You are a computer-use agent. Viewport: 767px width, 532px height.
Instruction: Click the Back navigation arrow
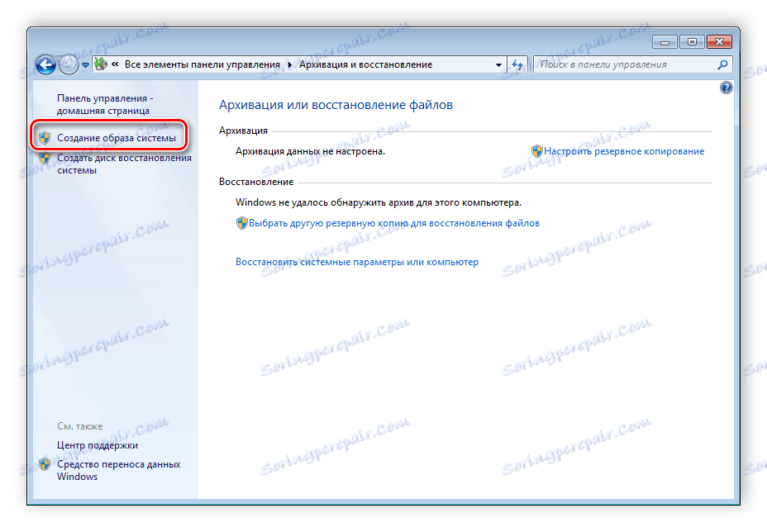coord(45,64)
